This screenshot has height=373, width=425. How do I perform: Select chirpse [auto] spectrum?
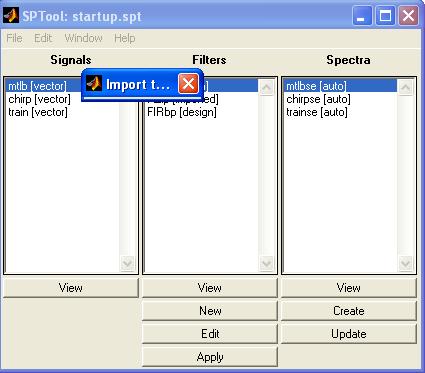pos(318,99)
